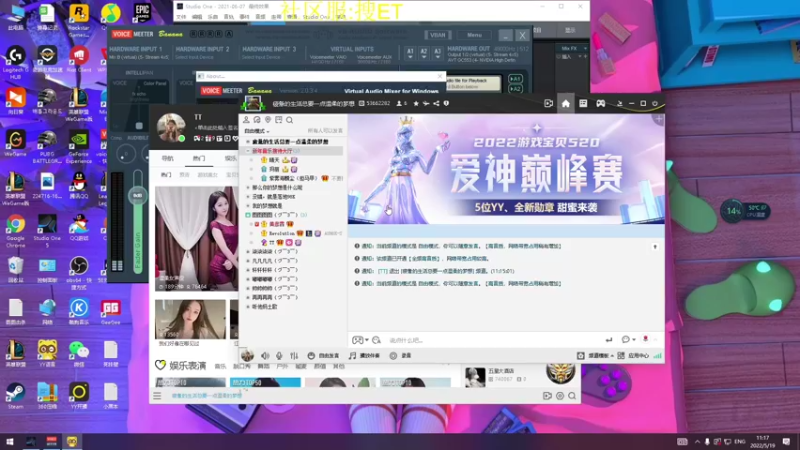Toggle speaker mute in YY bottom bar

265,356
